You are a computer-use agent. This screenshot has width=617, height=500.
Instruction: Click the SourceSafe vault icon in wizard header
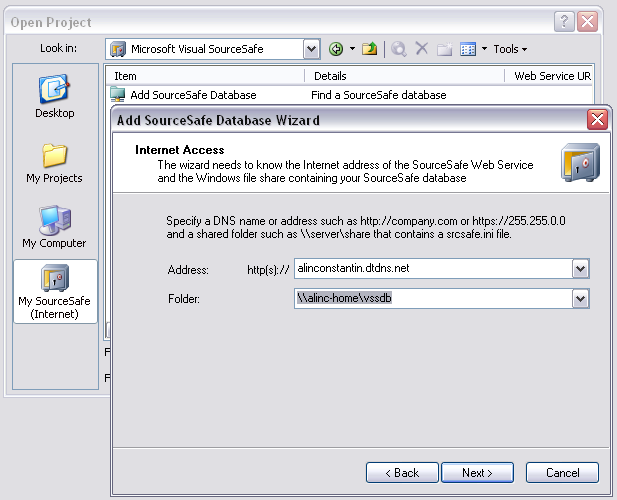coord(580,162)
